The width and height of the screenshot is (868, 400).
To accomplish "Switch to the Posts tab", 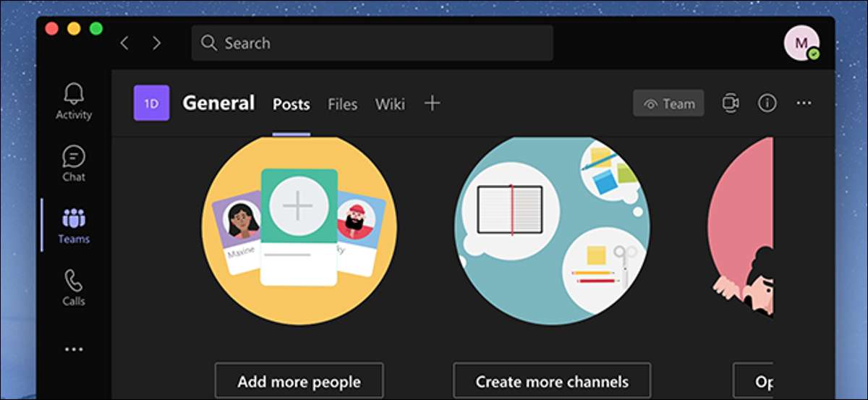I will coord(291,104).
